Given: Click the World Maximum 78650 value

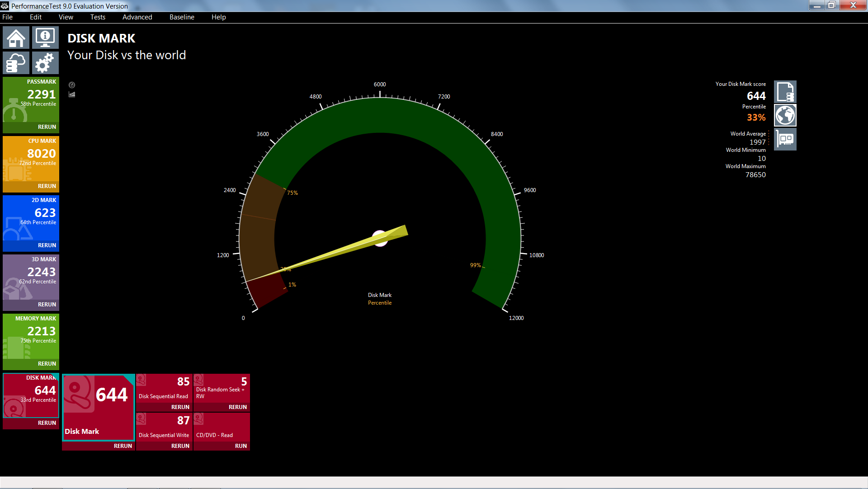Looking at the screenshot, I should pos(755,175).
